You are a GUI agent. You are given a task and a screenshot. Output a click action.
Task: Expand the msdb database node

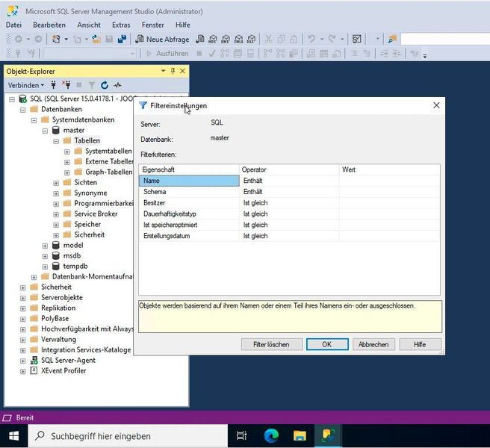pyautogui.click(x=45, y=257)
